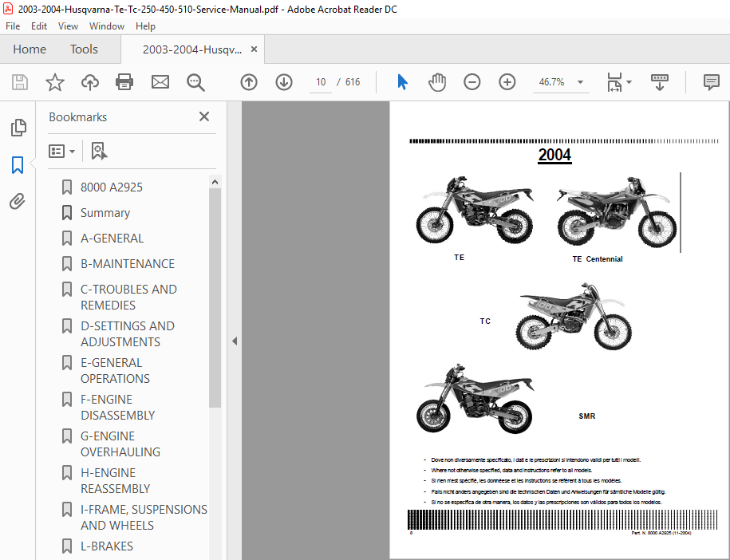Image resolution: width=730 pixels, height=560 pixels.
Task: Open bookmark 8000 A2925
Action: coord(112,187)
